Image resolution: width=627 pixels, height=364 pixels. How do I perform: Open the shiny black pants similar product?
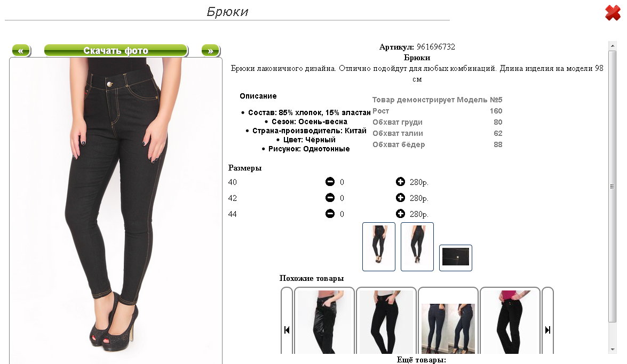point(324,321)
